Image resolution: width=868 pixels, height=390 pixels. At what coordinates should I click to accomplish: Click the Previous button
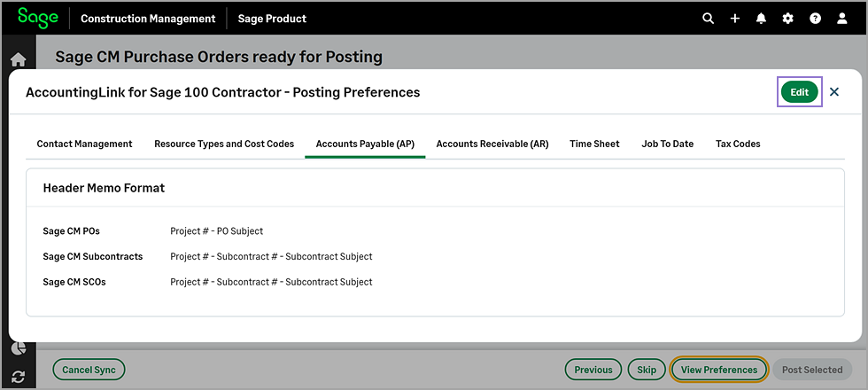click(x=593, y=370)
